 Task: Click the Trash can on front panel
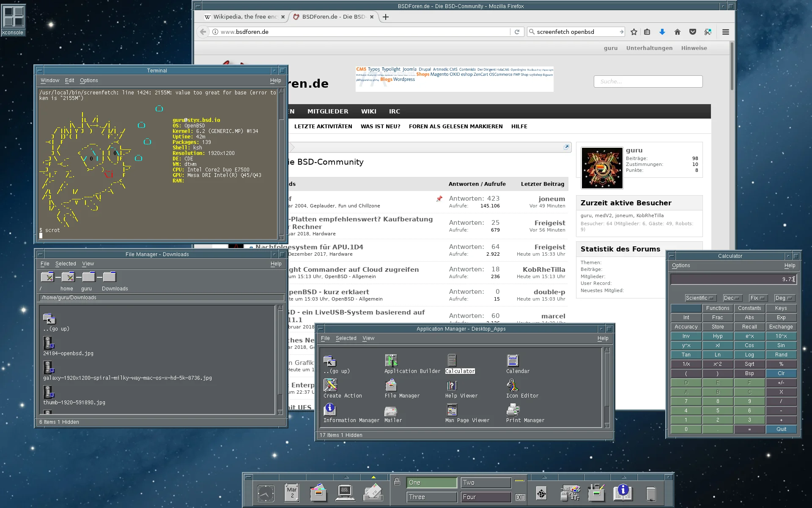click(651, 494)
